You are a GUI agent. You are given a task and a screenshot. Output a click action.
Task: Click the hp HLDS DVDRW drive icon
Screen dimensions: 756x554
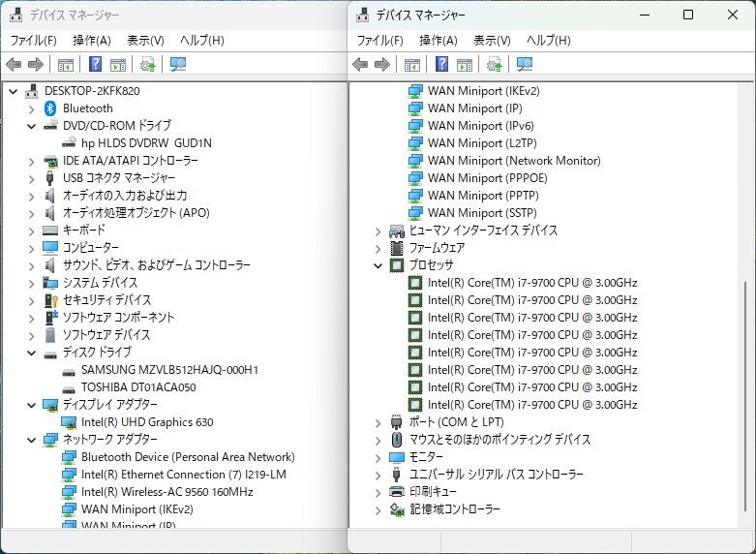point(70,141)
